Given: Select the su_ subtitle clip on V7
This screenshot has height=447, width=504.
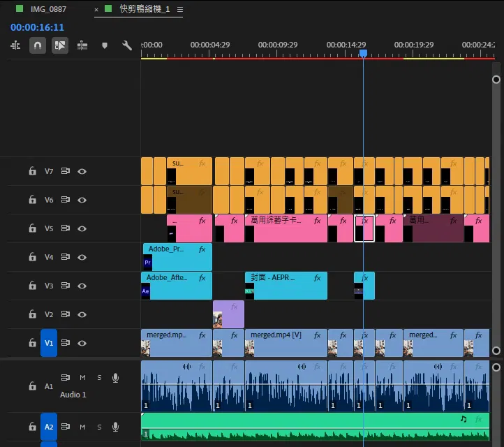Looking at the screenshot, I should (x=189, y=171).
